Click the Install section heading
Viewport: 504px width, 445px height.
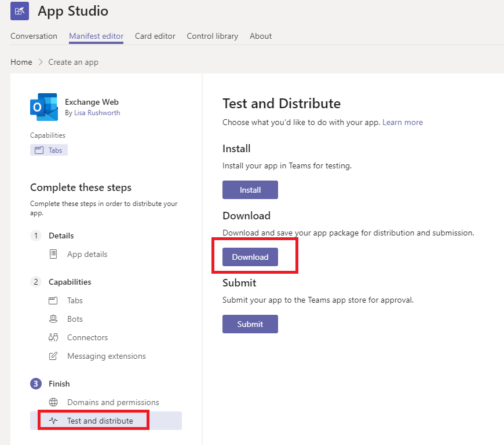click(236, 149)
